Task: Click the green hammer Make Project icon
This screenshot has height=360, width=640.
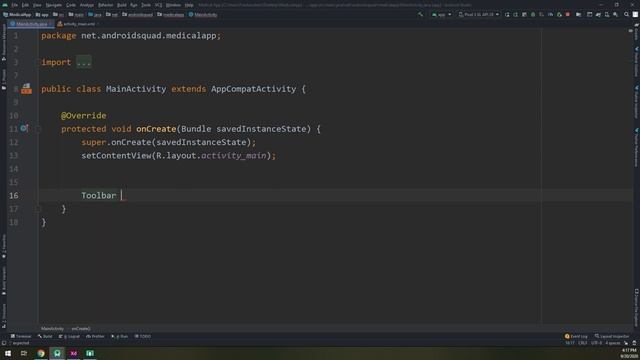Action: point(420,14)
